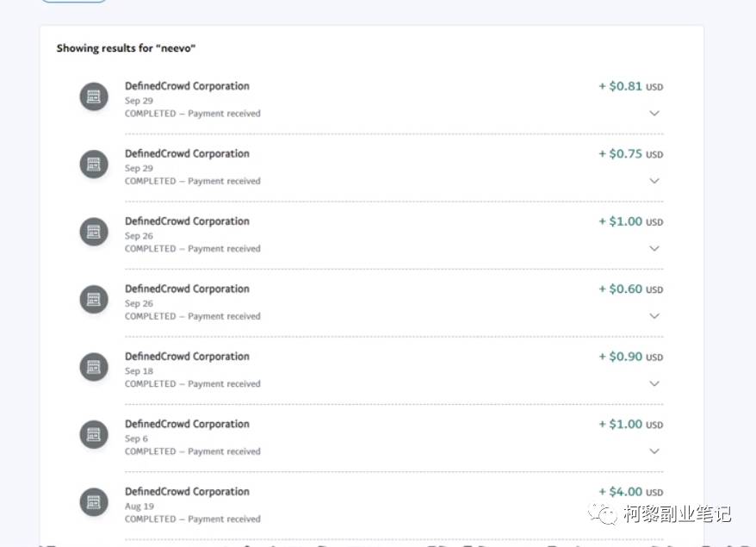Show details for the Sep 18 $0.90 payment

pos(654,383)
